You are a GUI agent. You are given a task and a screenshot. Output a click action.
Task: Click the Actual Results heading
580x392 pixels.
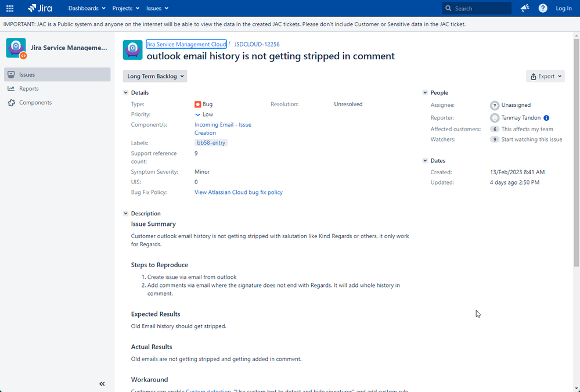tap(152, 347)
